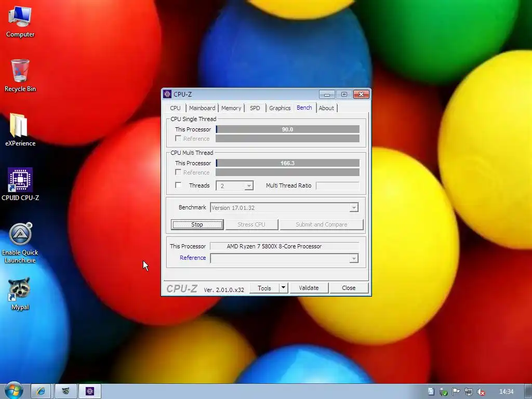The width and height of the screenshot is (532, 399).
Task: Select the CPUID CPU-Z desktop shortcut
Action: 20,184
